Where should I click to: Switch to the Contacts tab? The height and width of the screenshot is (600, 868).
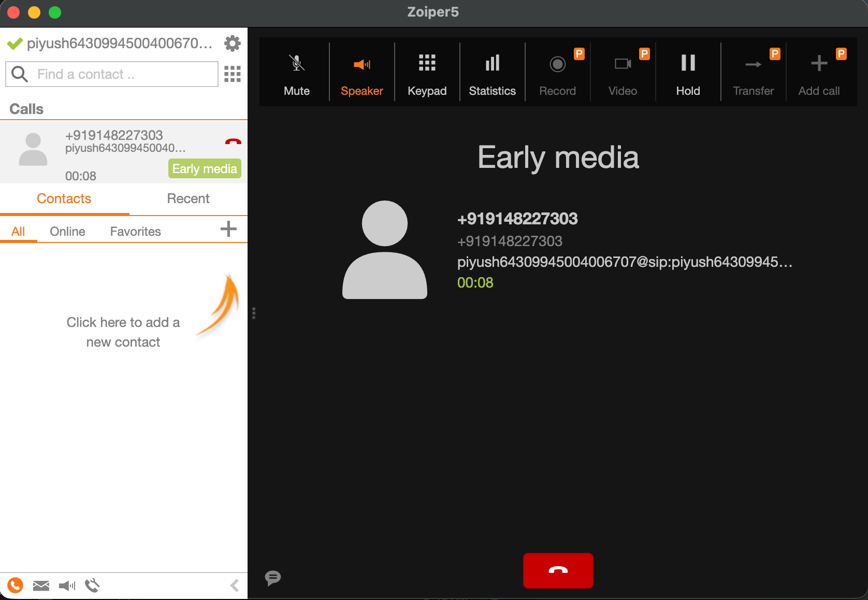[64, 198]
